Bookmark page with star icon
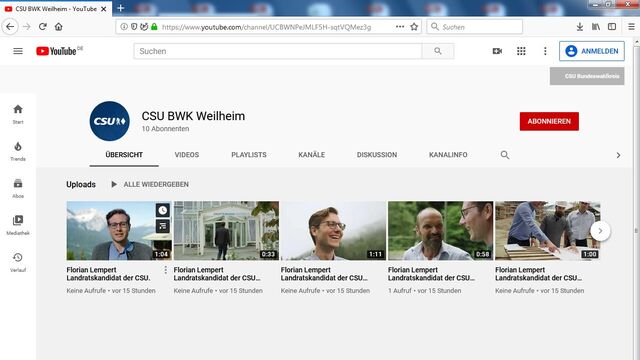This screenshot has width=640, height=360. (x=414, y=27)
